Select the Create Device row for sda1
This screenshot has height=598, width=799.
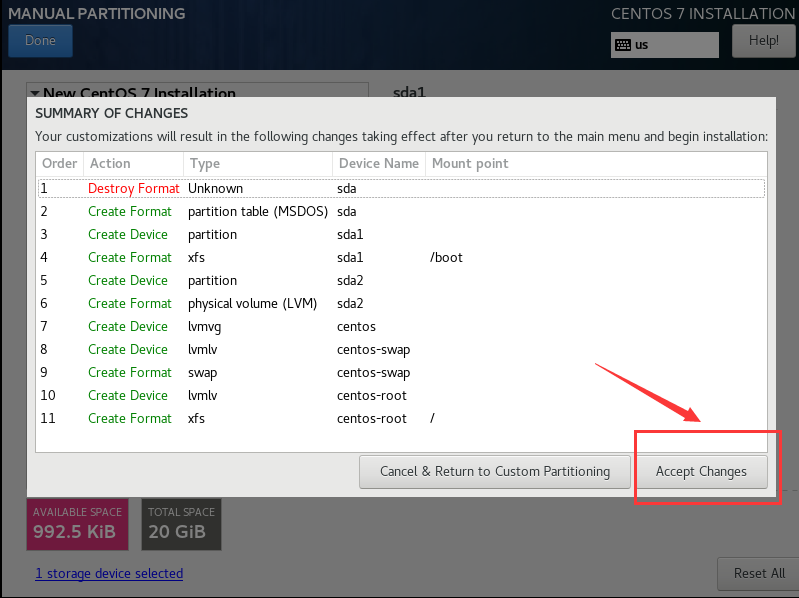(401, 234)
